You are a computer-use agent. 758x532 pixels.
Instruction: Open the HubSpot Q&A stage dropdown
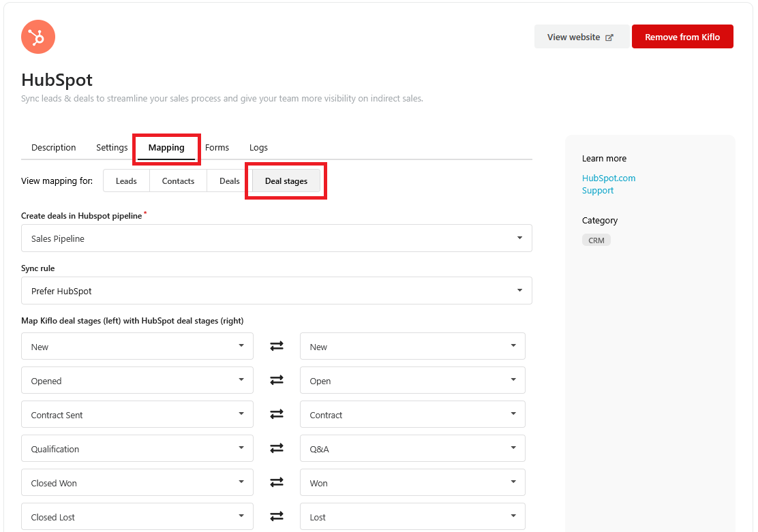tap(412, 448)
